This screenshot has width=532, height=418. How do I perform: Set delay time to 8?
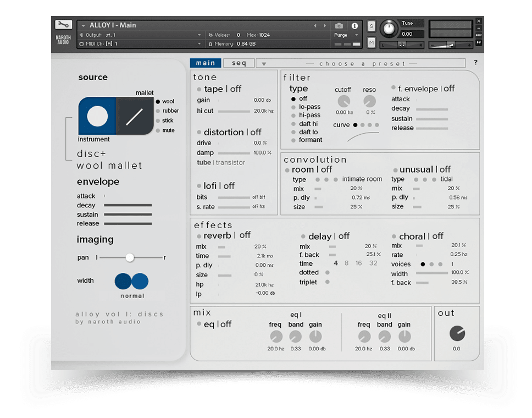(346, 263)
